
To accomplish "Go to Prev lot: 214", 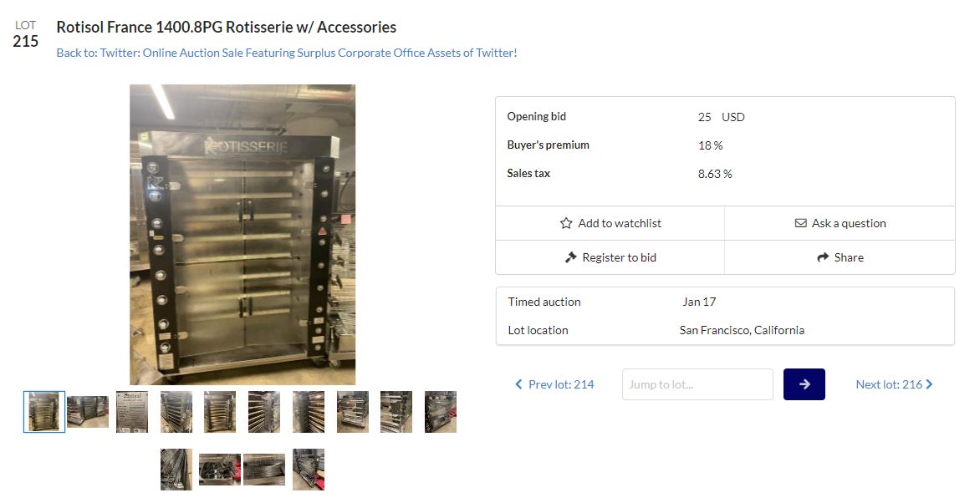I will pyautogui.click(x=561, y=384).
